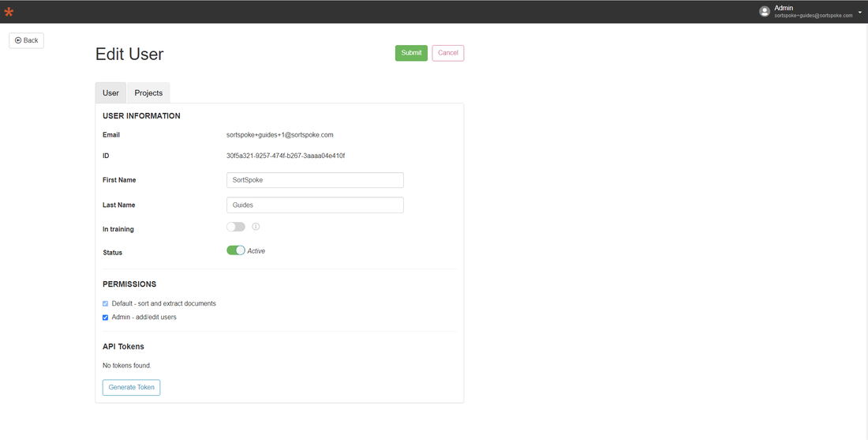Click the orange SortSpoke asterisk logo
Screen dimensions: 868x440
pos(9,12)
